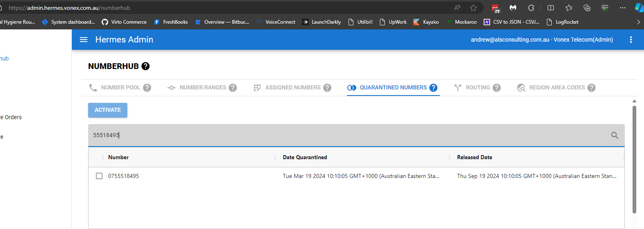Tick the checkbox for number 0755518495
The image size is (644, 229).
pyautogui.click(x=99, y=176)
